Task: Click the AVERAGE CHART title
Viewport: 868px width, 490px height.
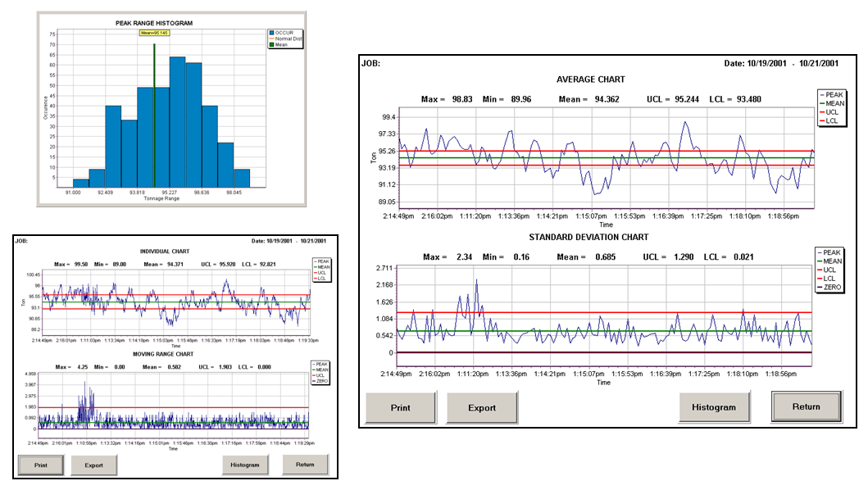Action: tap(590, 79)
